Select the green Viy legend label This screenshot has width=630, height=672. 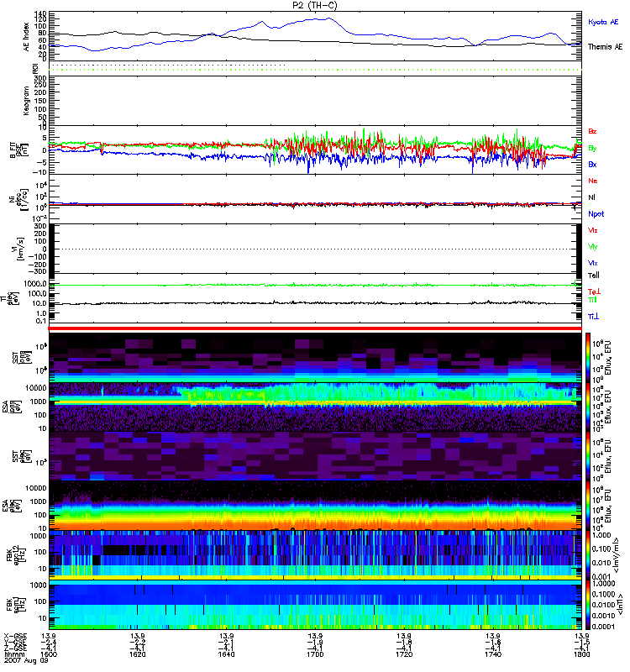point(593,247)
